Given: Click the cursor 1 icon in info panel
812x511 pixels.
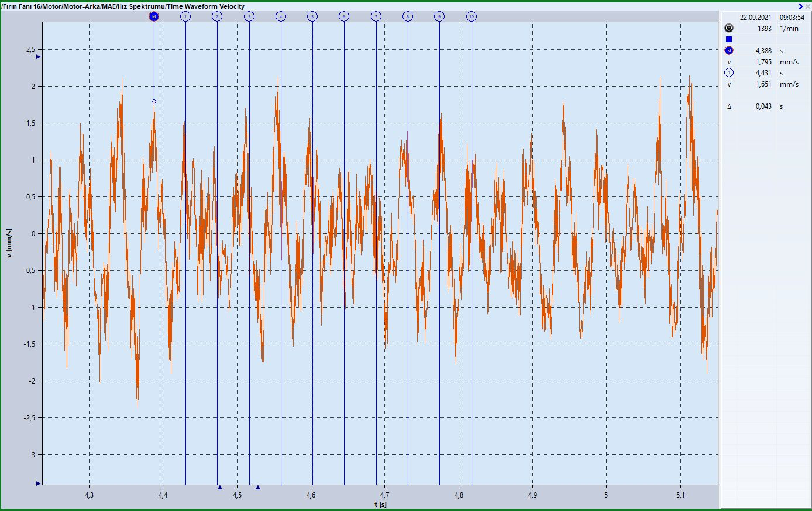Looking at the screenshot, I should [x=729, y=73].
